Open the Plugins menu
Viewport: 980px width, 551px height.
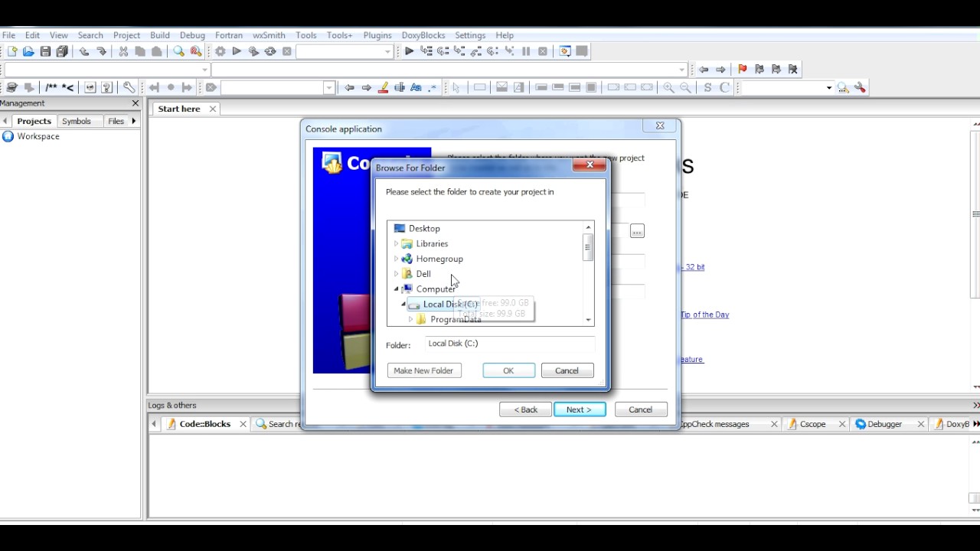[377, 35]
